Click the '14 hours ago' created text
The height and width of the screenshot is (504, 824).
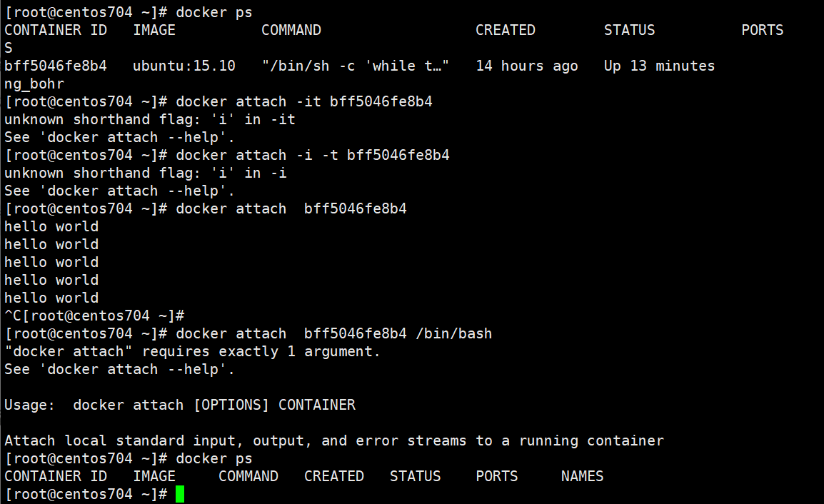pos(526,66)
